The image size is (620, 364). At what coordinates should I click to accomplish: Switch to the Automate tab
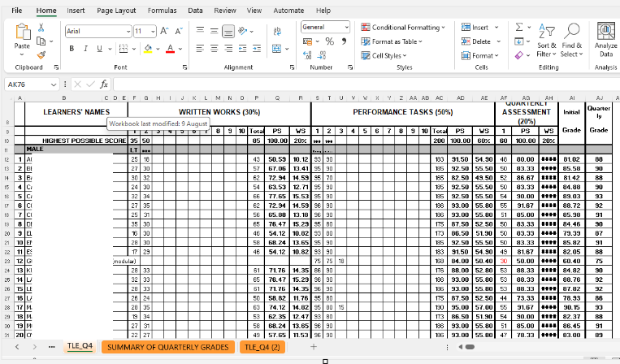[x=288, y=11]
